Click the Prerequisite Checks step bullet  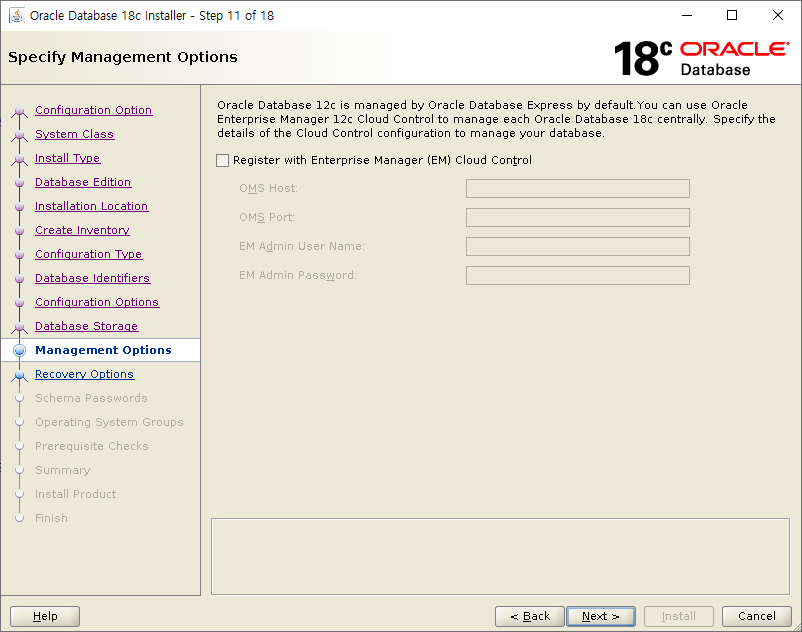pos(19,446)
